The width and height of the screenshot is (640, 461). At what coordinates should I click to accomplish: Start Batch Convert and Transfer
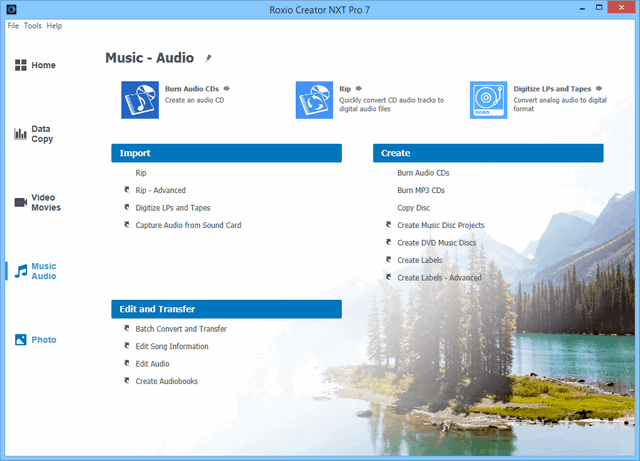tap(181, 329)
